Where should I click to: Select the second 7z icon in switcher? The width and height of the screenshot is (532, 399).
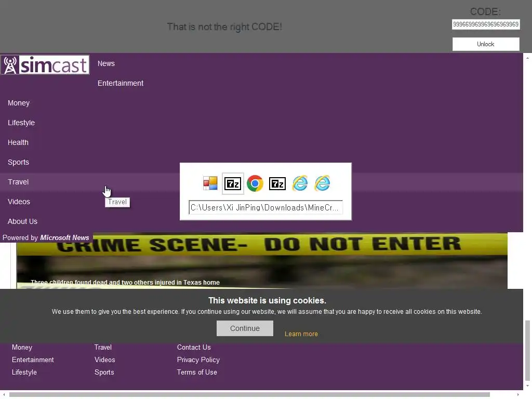277,183
